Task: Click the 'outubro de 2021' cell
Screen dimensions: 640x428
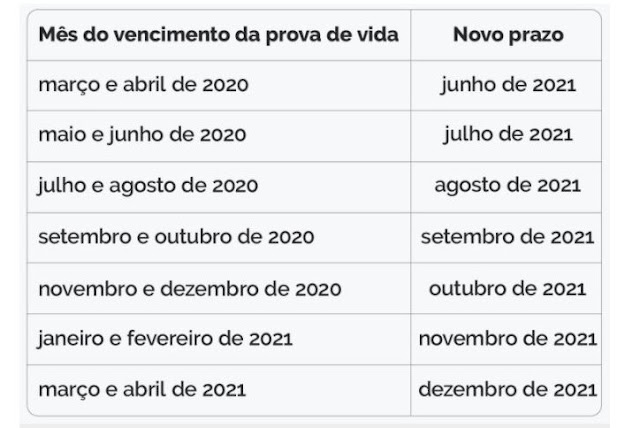Action: click(507, 289)
